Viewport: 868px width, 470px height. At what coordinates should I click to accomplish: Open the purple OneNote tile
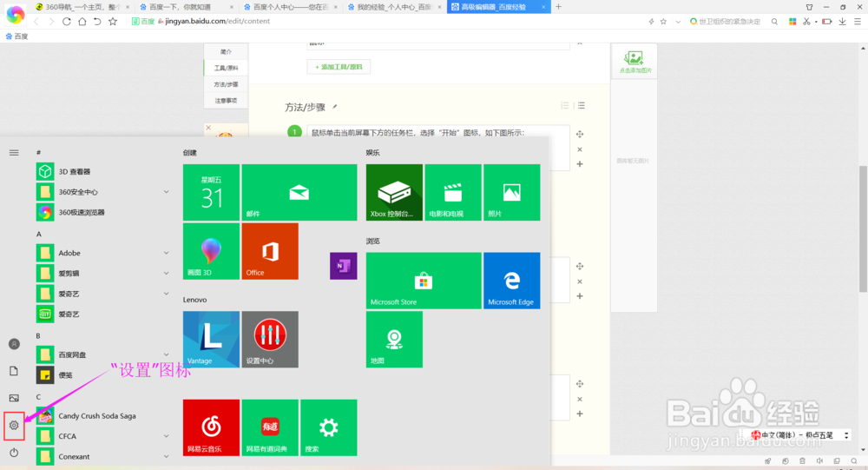(x=343, y=266)
